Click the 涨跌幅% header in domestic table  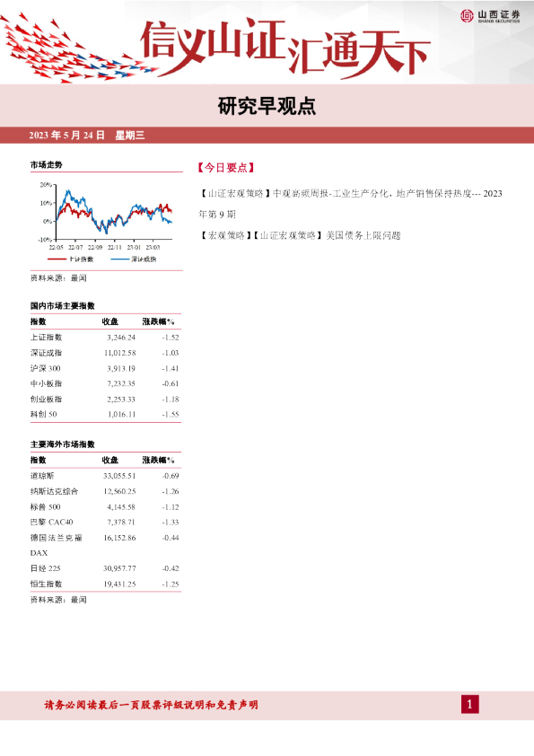coord(158,321)
